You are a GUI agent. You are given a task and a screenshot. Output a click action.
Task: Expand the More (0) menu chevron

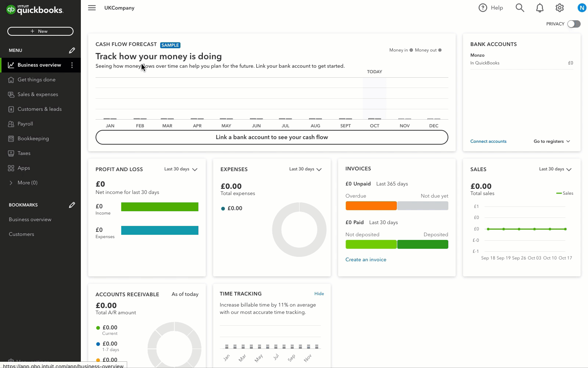pos(11,183)
